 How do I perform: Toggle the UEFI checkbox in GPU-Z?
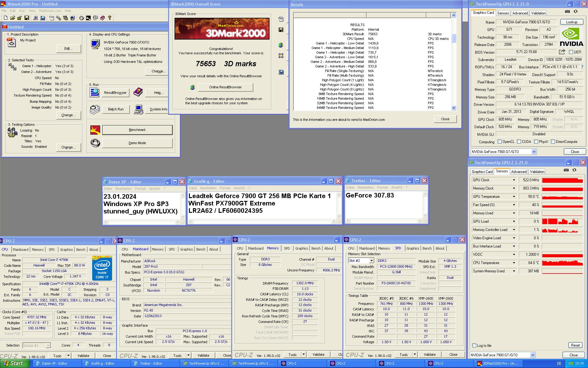(571, 52)
